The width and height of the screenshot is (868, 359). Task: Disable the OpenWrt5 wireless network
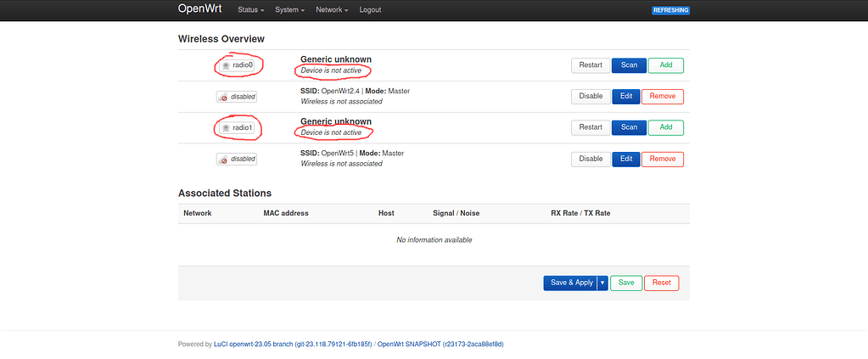coord(591,159)
